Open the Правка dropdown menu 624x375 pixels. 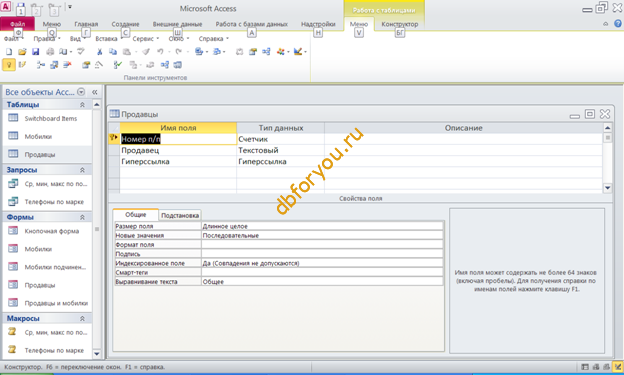click(47, 39)
